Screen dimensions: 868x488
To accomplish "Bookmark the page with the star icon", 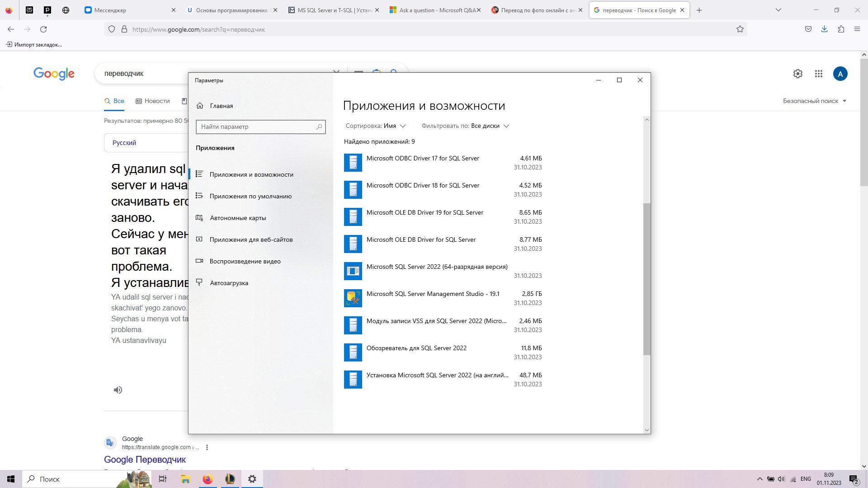I will (x=740, y=29).
